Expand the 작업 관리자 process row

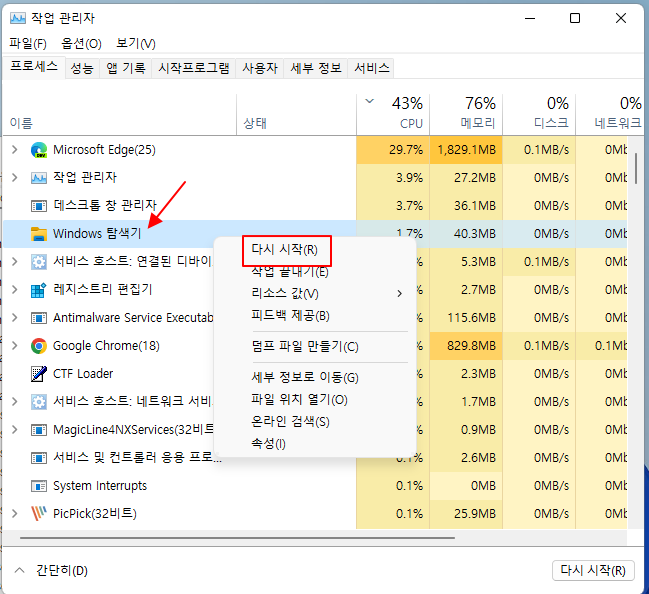click(x=14, y=178)
